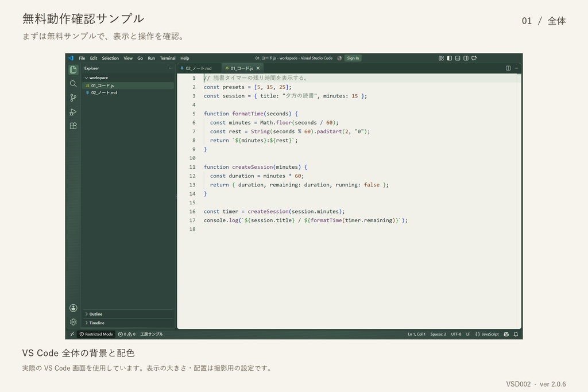Open the Manage gear menu
588x392 pixels.
coord(73,322)
